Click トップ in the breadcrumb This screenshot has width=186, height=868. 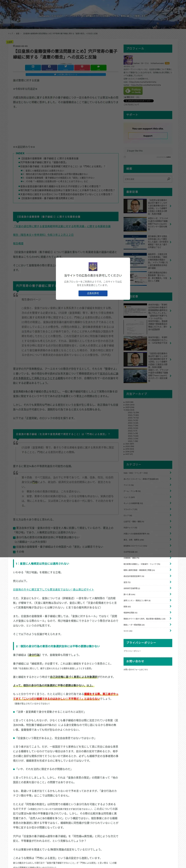pyautogui.click(x=10, y=33)
